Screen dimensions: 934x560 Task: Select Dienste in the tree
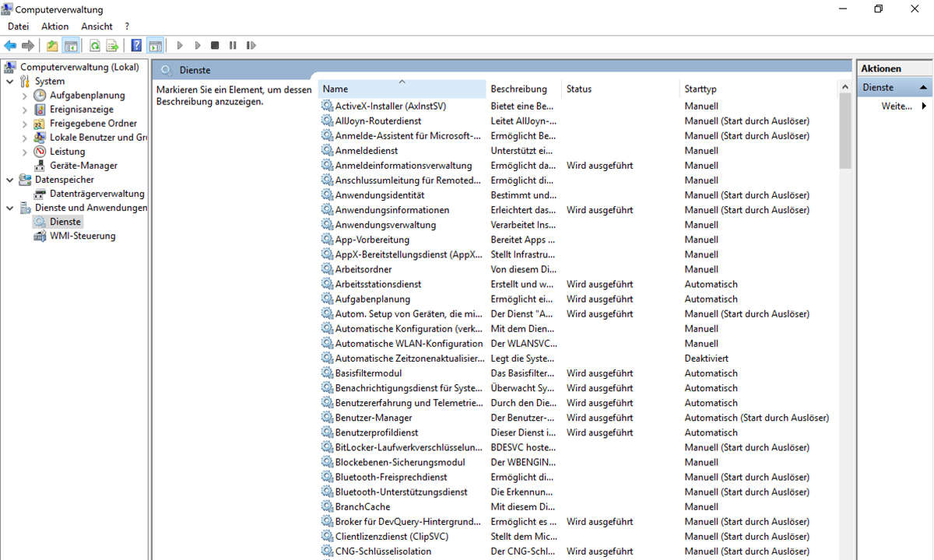(x=65, y=222)
